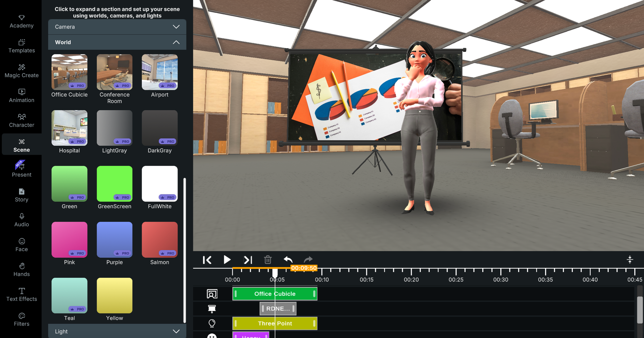Screen dimensions: 644x338
Task: Click the timeline zoom fit icon
Action: point(630,259)
